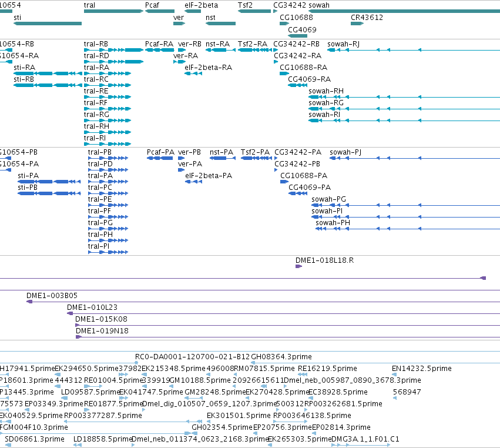Select the tral-RD transcript label

pyautogui.click(x=96, y=55)
